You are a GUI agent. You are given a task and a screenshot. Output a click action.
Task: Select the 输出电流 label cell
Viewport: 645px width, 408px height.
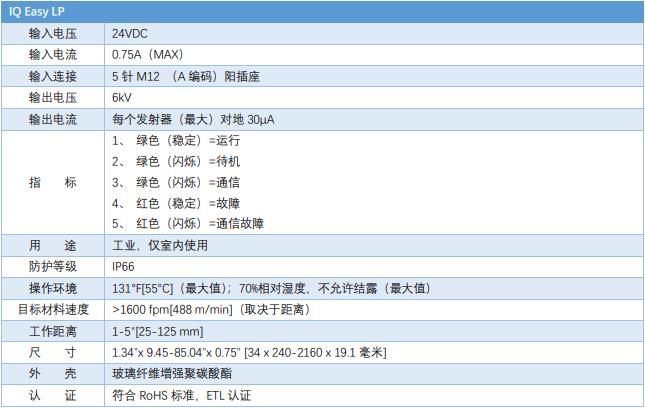[x=53, y=120]
